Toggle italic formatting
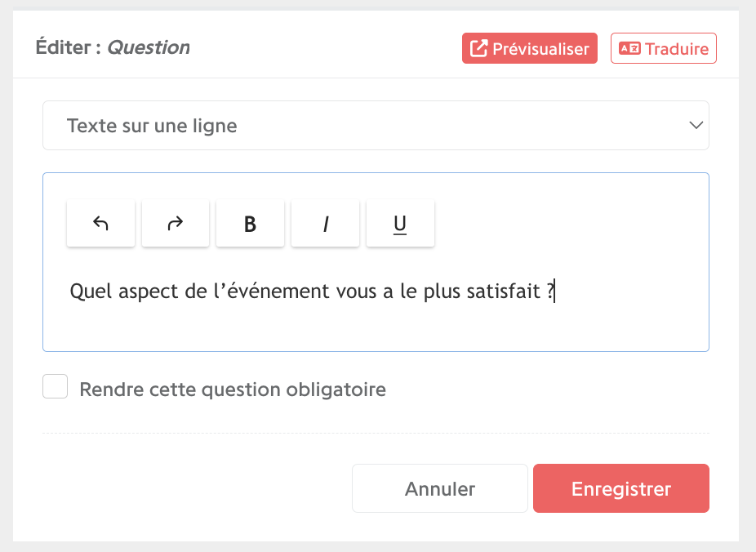This screenshot has width=756, height=552. click(x=326, y=223)
